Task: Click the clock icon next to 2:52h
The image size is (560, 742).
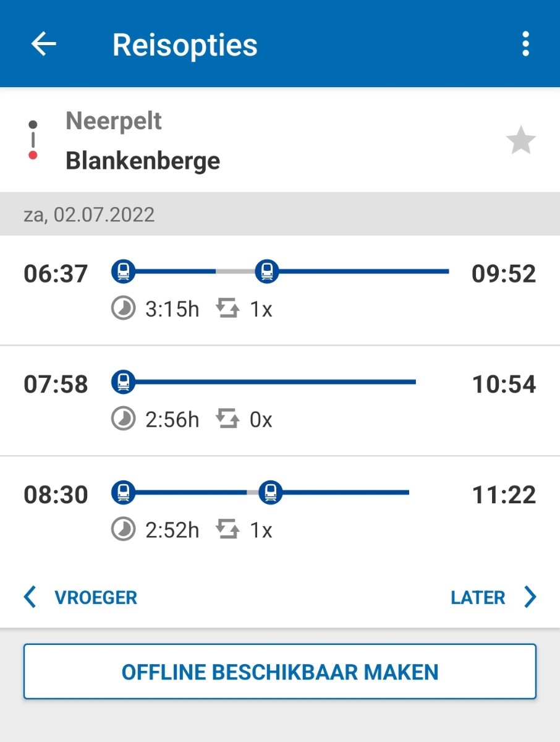Action: 123,530
